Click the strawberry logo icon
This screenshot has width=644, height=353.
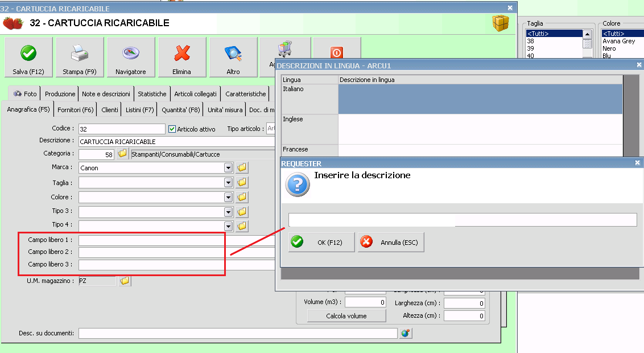[13, 23]
